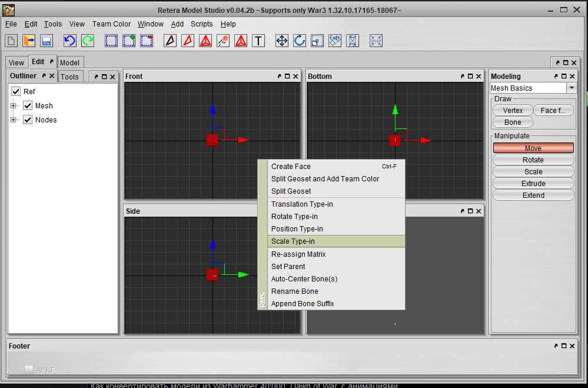Click the app icon in the title bar
588x388 pixels.
click(8, 10)
